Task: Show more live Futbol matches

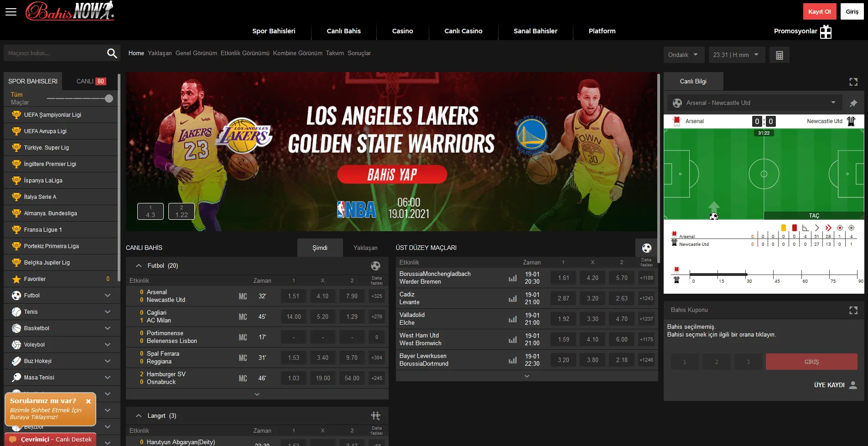Action: coord(257,394)
